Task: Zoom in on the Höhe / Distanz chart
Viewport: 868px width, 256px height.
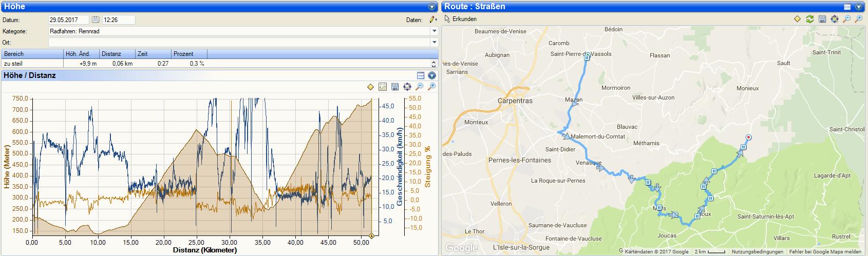Action: click(432, 87)
